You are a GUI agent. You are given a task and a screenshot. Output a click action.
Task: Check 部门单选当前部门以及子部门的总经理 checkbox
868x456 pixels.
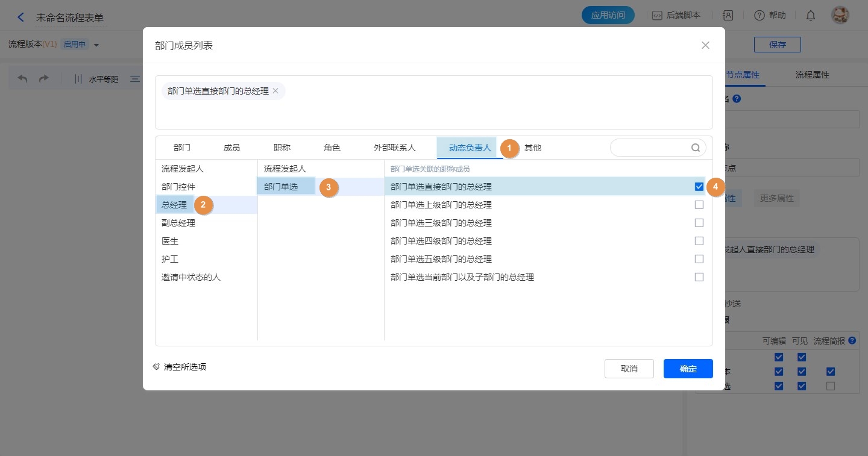[x=699, y=277]
